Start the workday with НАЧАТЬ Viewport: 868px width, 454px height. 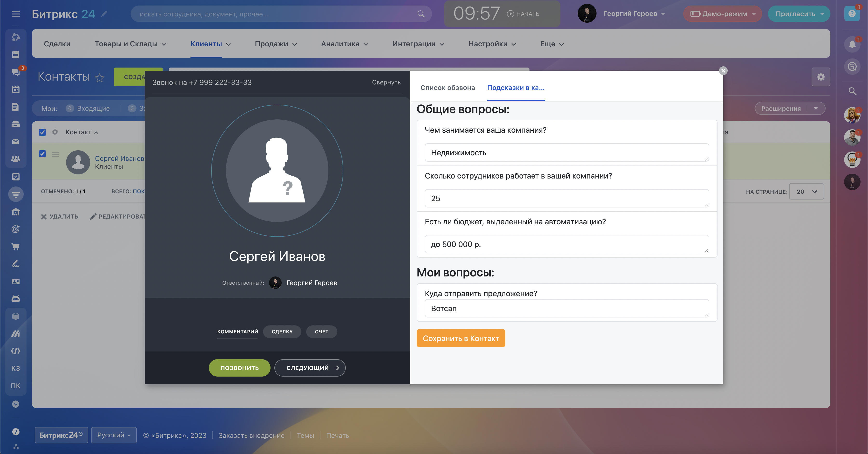coord(523,14)
